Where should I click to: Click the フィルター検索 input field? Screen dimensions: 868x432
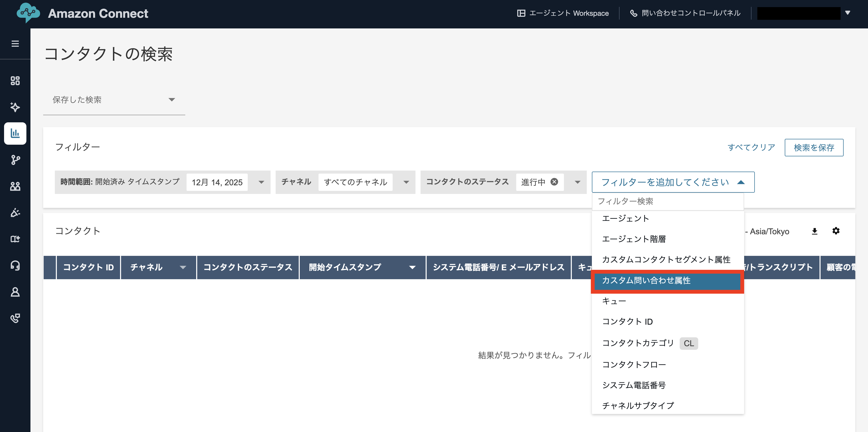coord(667,202)
